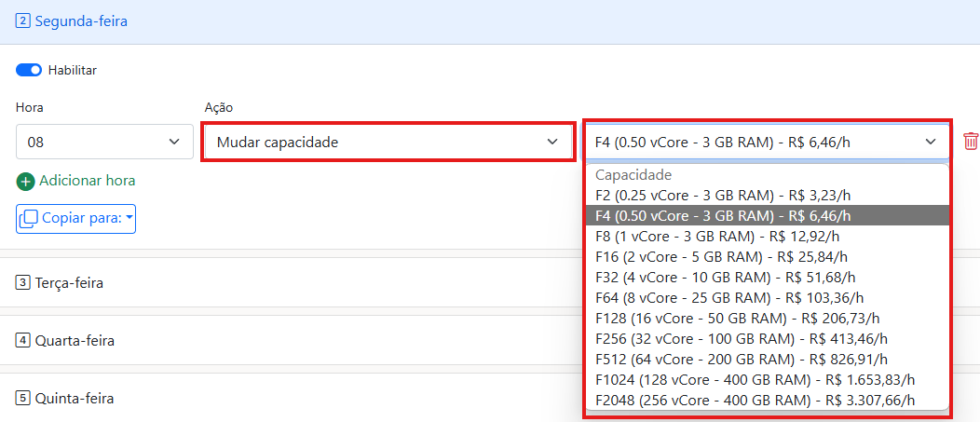Expand the Terça-feira section
The width and height of the screenshot is (980, 422).
(70, 282)
